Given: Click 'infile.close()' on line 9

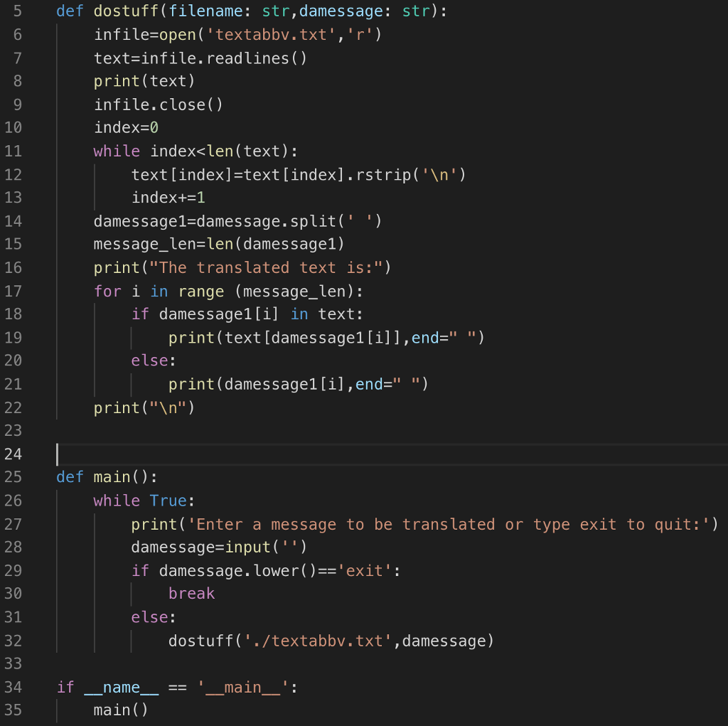Looking at the screenshot, I should point(159,105).
